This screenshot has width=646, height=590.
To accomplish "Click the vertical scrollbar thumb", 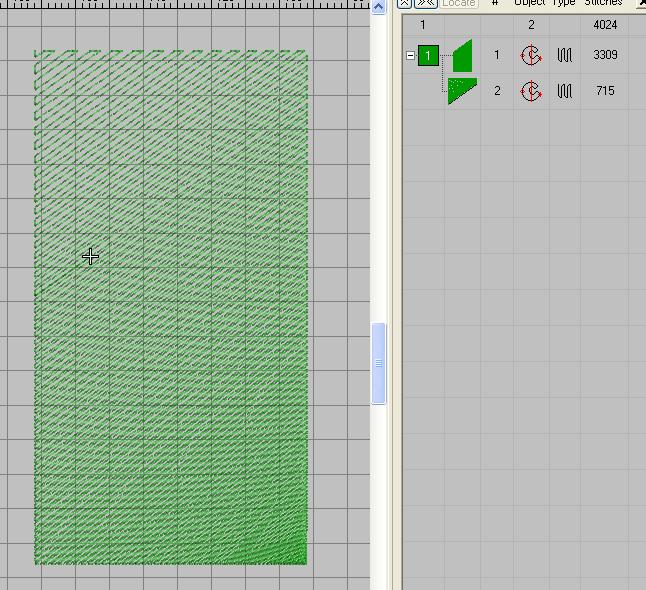I will click(x=379, y=363).
